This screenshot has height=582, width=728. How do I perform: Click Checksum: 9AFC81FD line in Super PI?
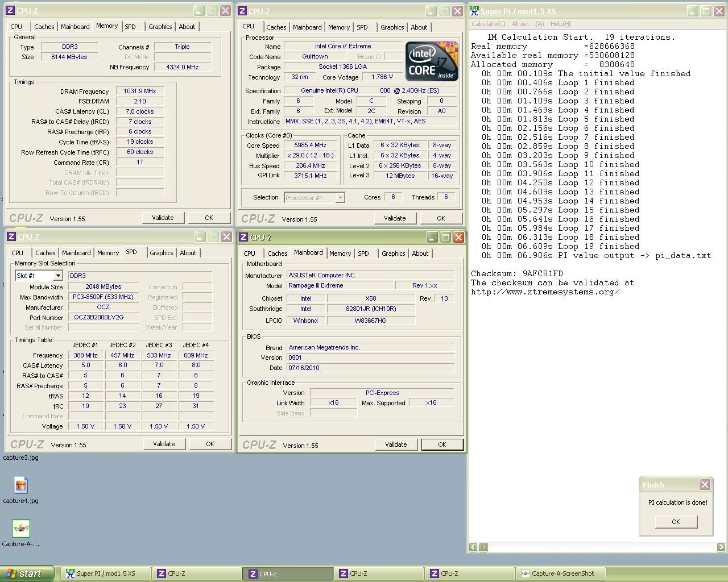[517, 274]
